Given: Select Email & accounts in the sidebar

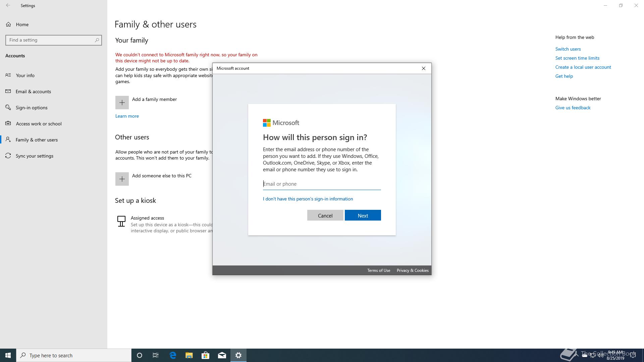Looking at the screenshot, I should click(x=33, y=92).
